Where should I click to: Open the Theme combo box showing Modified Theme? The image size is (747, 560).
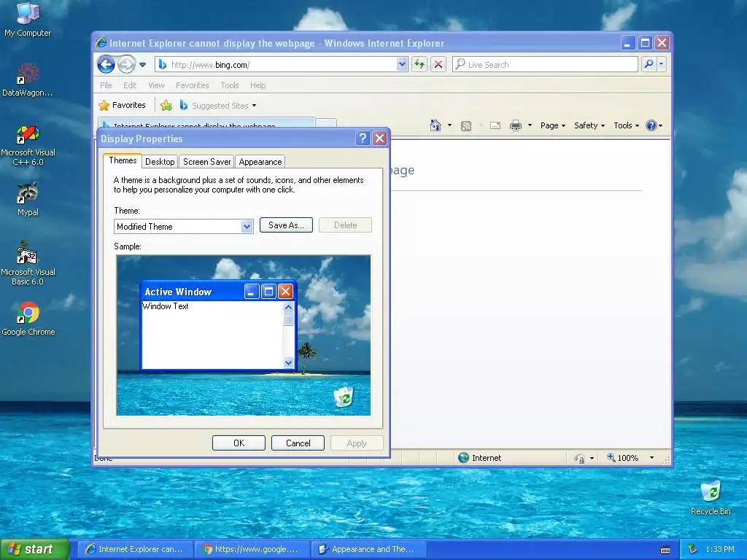(x=183, y=226)
